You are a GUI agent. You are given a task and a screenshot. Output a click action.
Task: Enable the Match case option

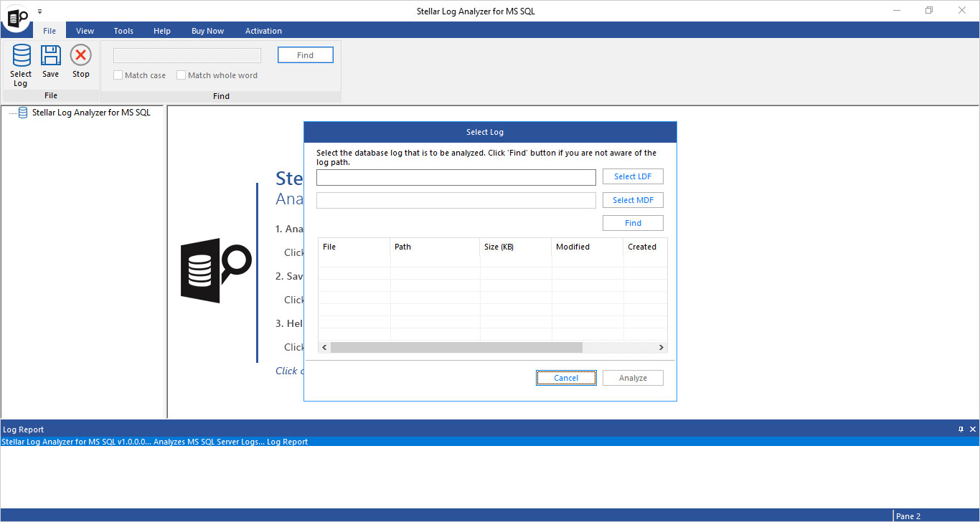(118, 75)
